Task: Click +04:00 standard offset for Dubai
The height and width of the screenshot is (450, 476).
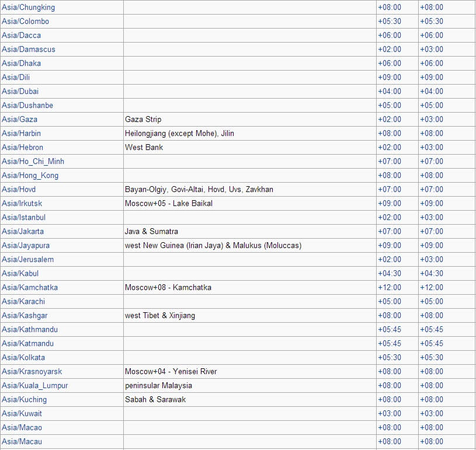Action: point(390,91)
